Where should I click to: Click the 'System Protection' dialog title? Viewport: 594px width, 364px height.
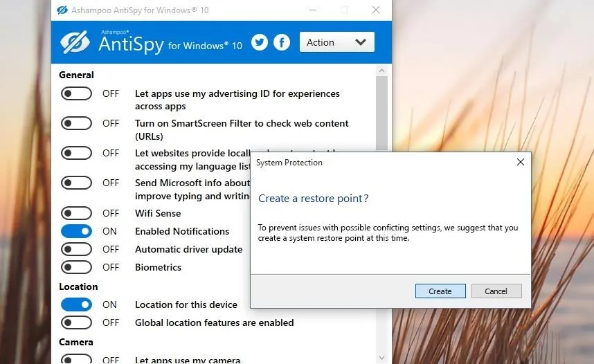[x=289, y=163]
